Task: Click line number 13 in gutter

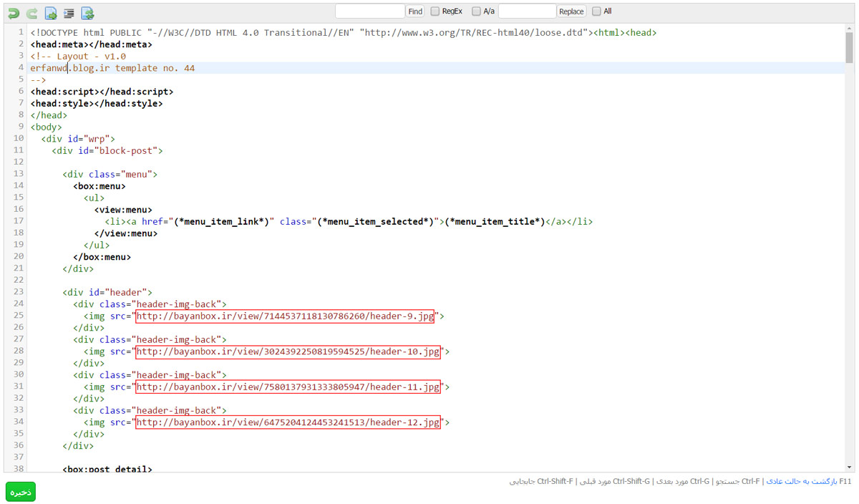Action: click(19, 174)
